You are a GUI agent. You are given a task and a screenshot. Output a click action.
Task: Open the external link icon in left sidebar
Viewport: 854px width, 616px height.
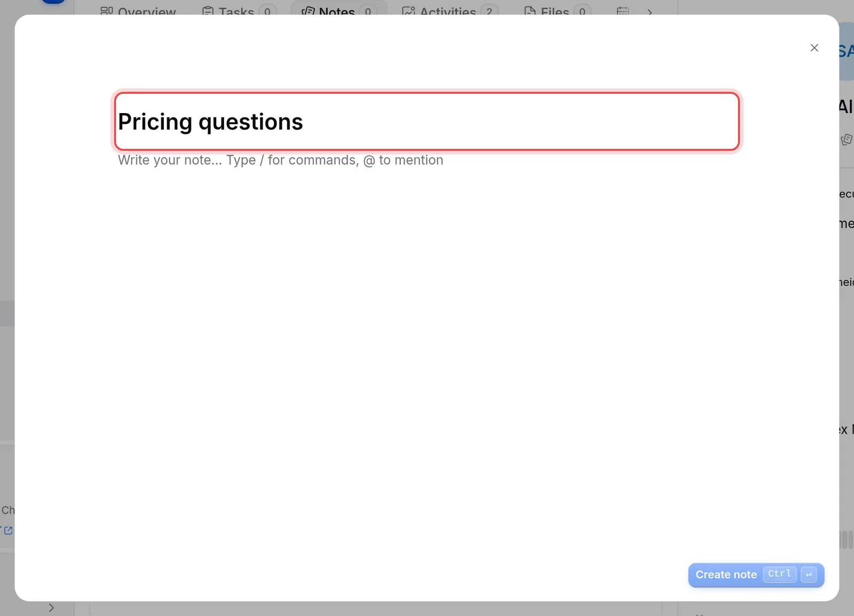[x=8, y=531]
